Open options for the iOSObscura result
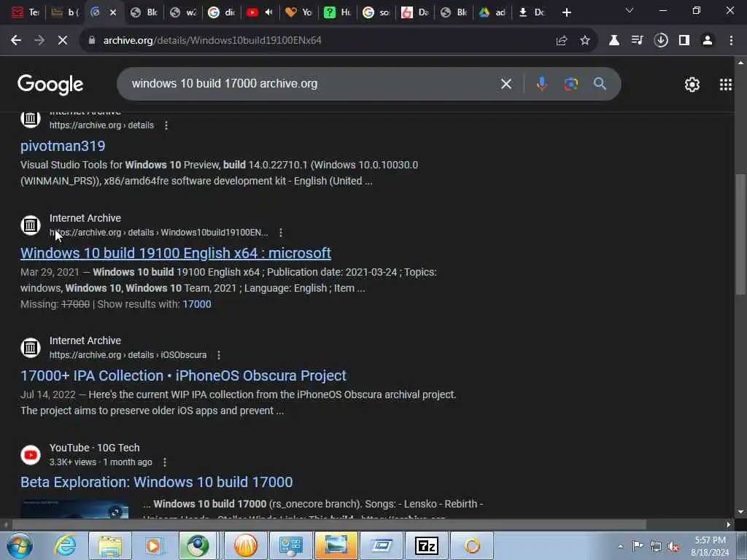747x560 pixels. (x=219, y=355)
